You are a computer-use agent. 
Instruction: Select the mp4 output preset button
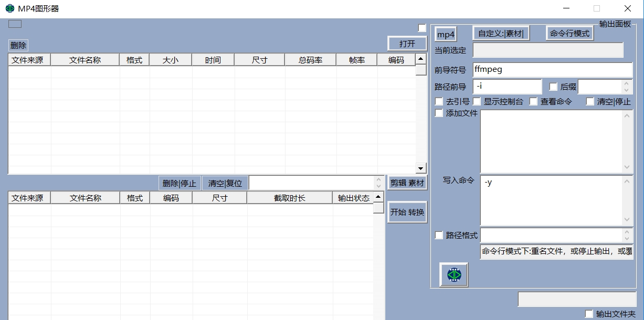pyautogui.click(x=445, y=34)
